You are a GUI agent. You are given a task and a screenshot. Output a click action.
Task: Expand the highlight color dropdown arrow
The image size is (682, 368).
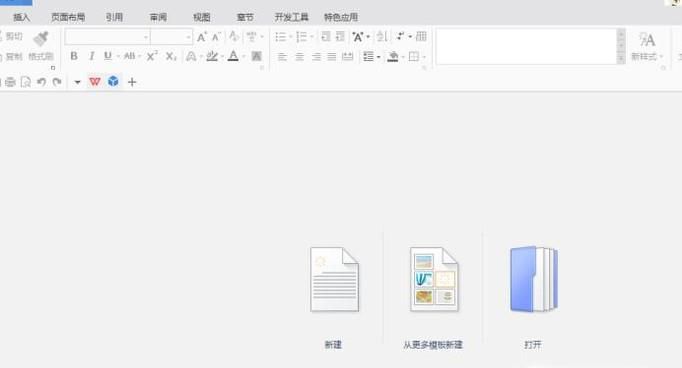(x=222, y=57)
